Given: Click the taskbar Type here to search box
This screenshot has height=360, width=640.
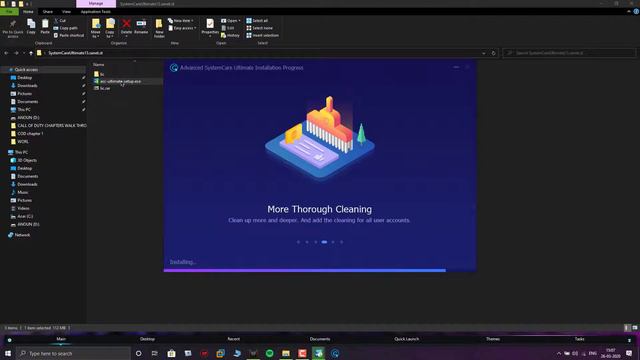Looking at the screenshot, I should (73, 353).
